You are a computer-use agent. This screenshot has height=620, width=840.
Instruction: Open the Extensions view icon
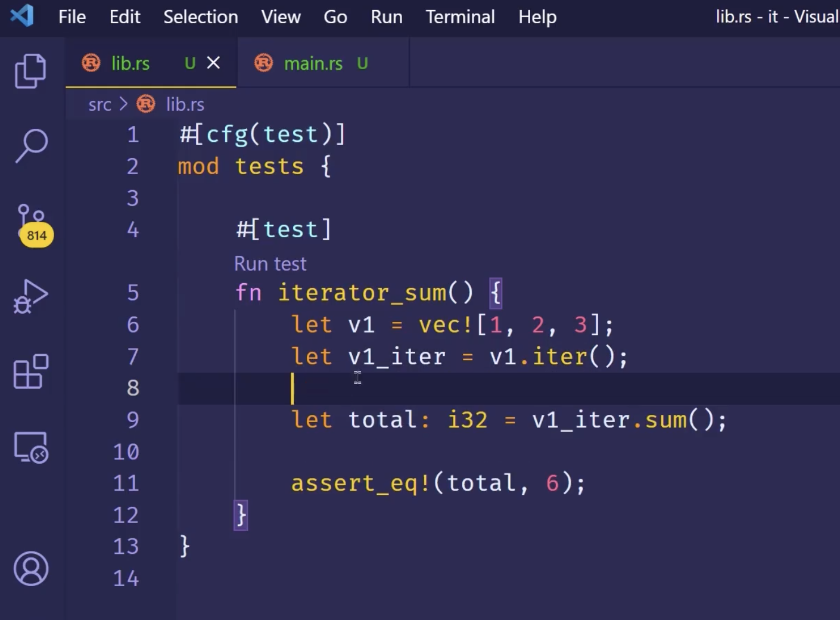click(30, 371)
